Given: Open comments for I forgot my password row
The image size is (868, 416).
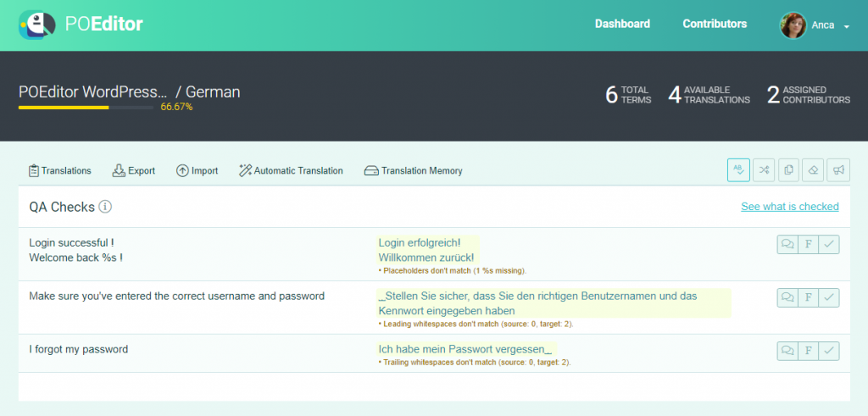Looking at the screenshot, I should tap(787, 351).
